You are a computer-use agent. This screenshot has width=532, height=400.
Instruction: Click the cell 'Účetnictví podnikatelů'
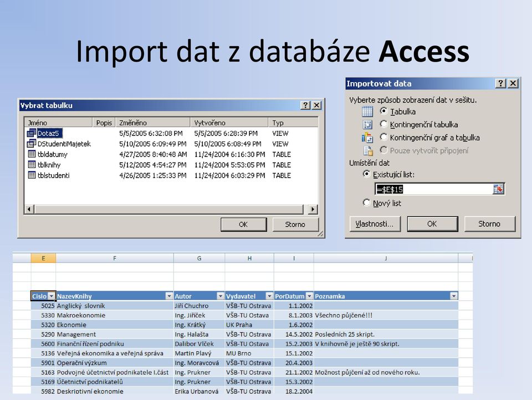(x=115, y=382)
